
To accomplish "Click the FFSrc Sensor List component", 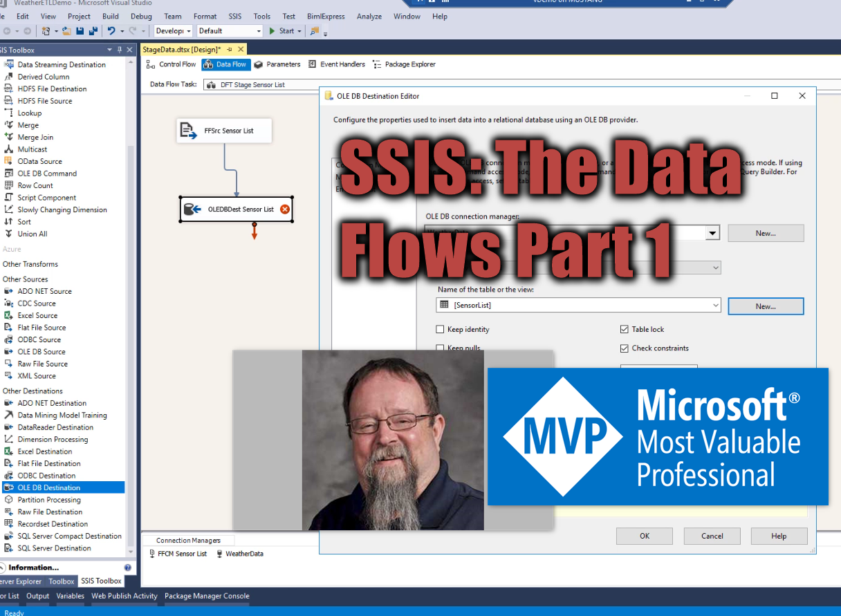I will click(224, 131).
